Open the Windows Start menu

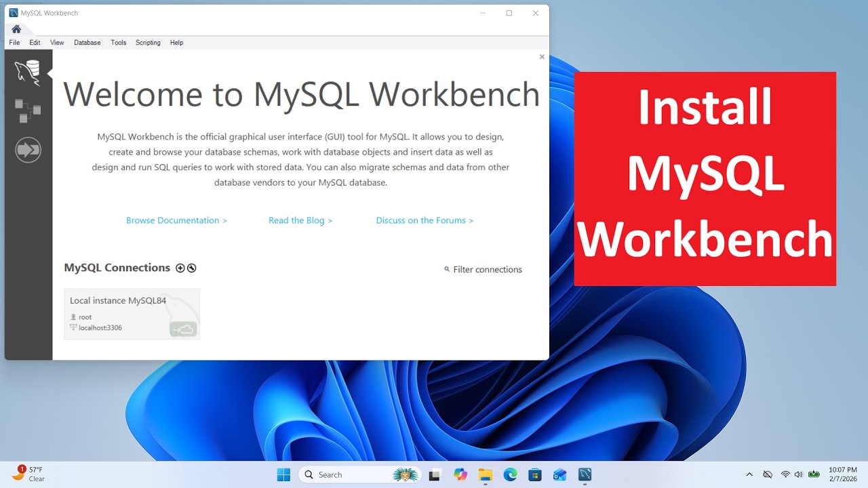283,474
